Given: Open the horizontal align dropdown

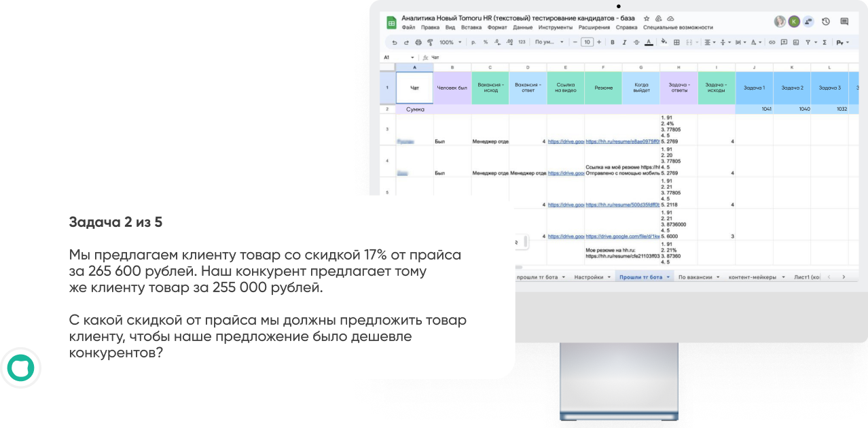Looking at the screenshot, I should click(708, 42).
